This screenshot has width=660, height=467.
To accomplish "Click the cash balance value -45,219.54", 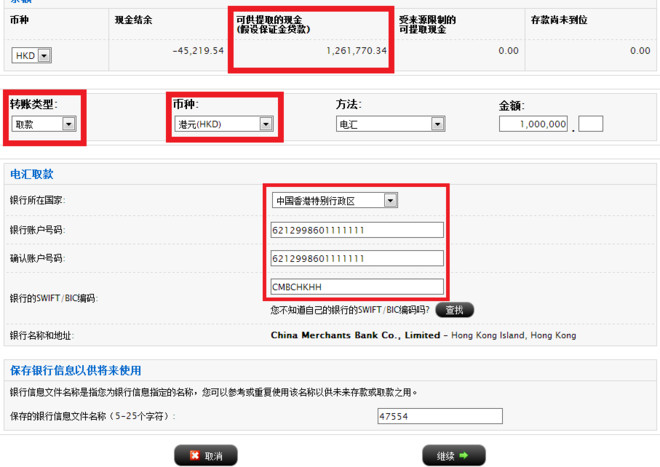I will point(198,51).
